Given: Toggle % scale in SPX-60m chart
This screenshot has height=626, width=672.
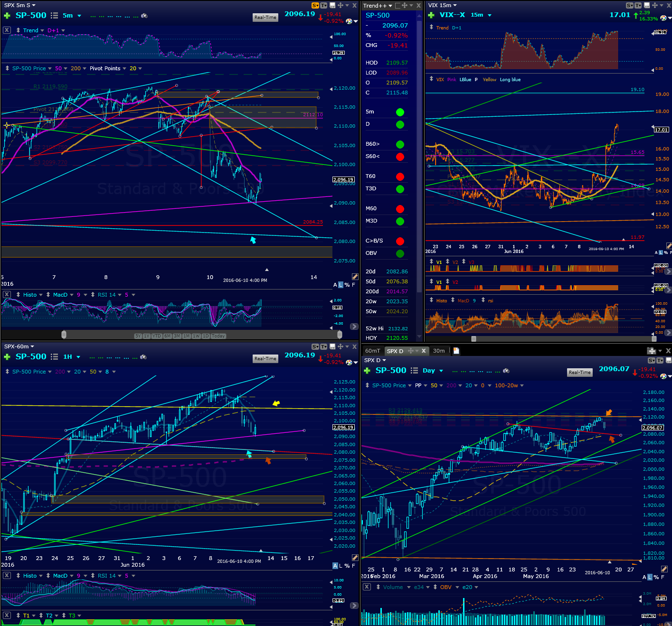Looking at the screenshot, I should pyautogui.click(x=347, y=566).
